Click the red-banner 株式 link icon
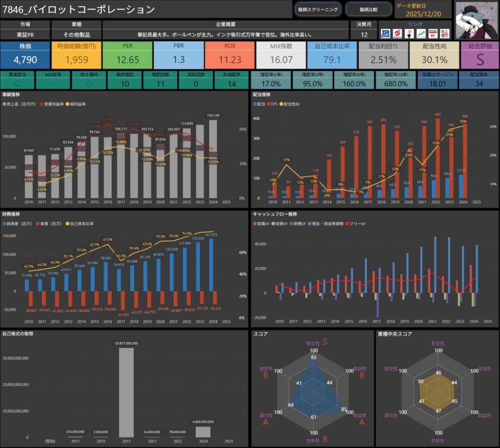 click(433, 33)
